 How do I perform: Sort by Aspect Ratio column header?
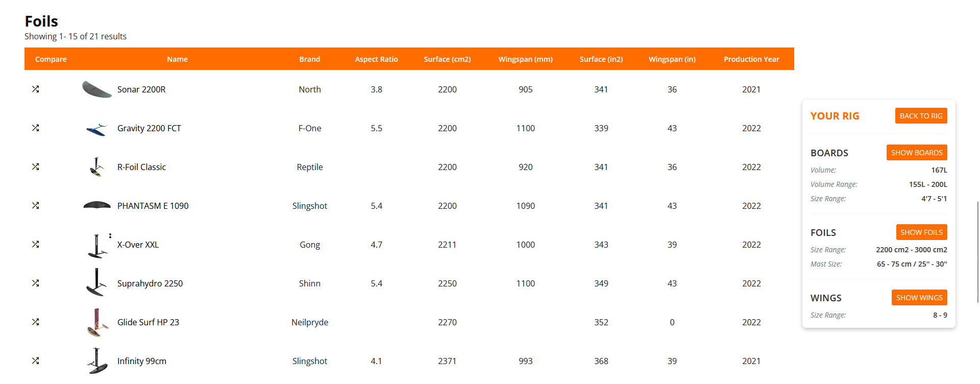coord(376,59)
